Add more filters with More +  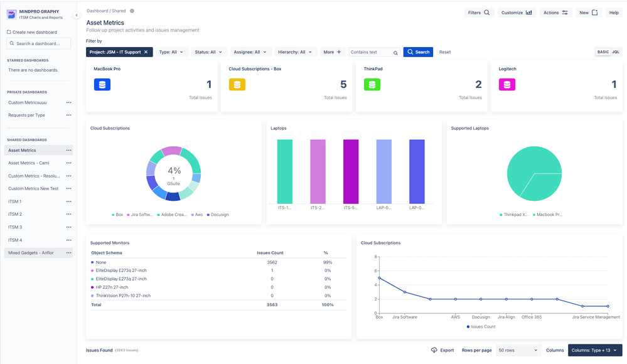point(332,52)
